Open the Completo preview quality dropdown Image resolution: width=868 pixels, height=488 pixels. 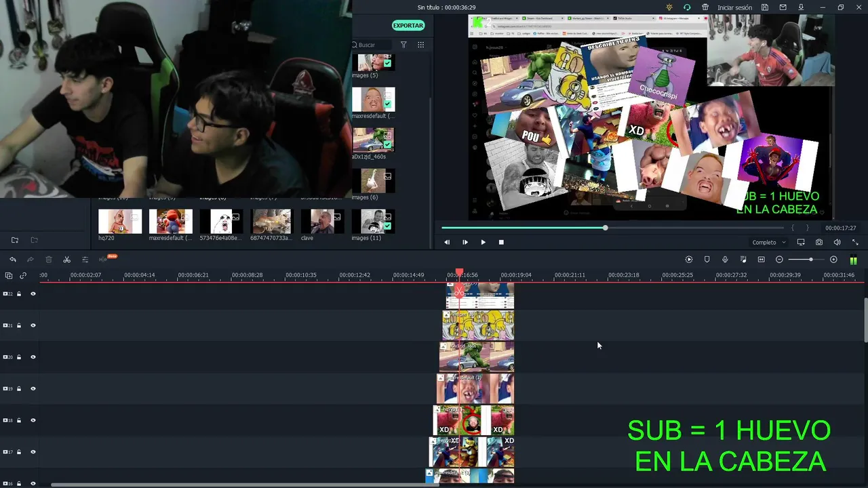point(769,242)
